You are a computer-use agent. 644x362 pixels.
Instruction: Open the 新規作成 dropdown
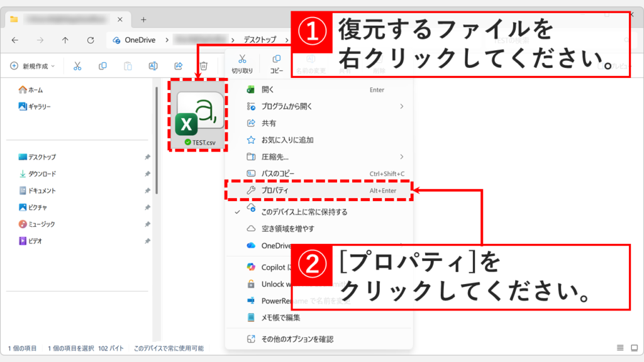point(33,66)
